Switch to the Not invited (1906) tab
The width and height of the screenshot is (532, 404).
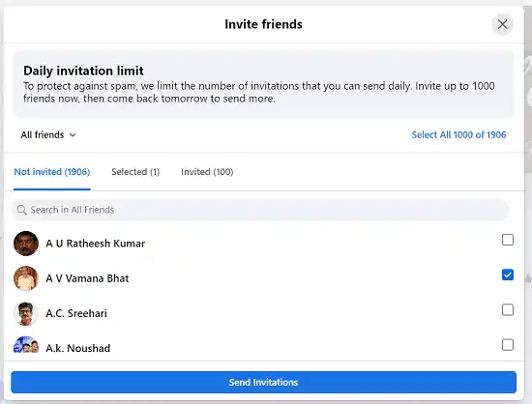click(52, 172)
